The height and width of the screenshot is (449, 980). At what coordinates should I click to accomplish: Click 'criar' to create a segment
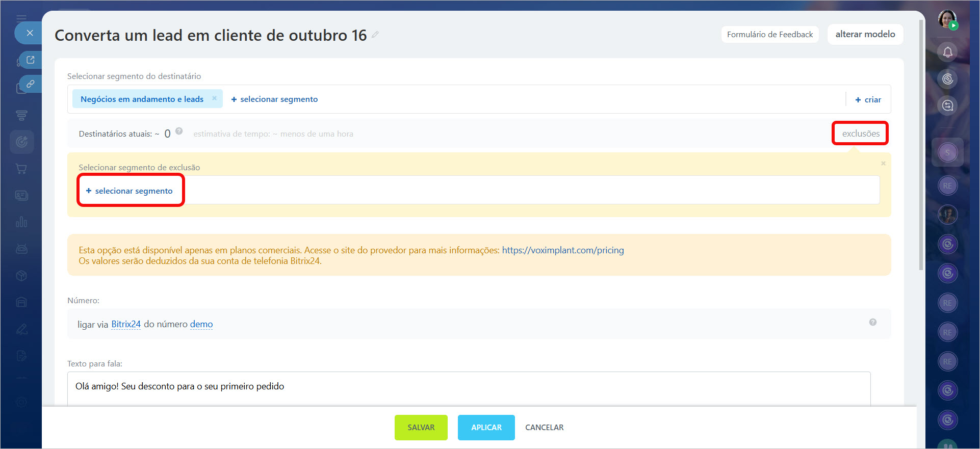coord(868,100)
